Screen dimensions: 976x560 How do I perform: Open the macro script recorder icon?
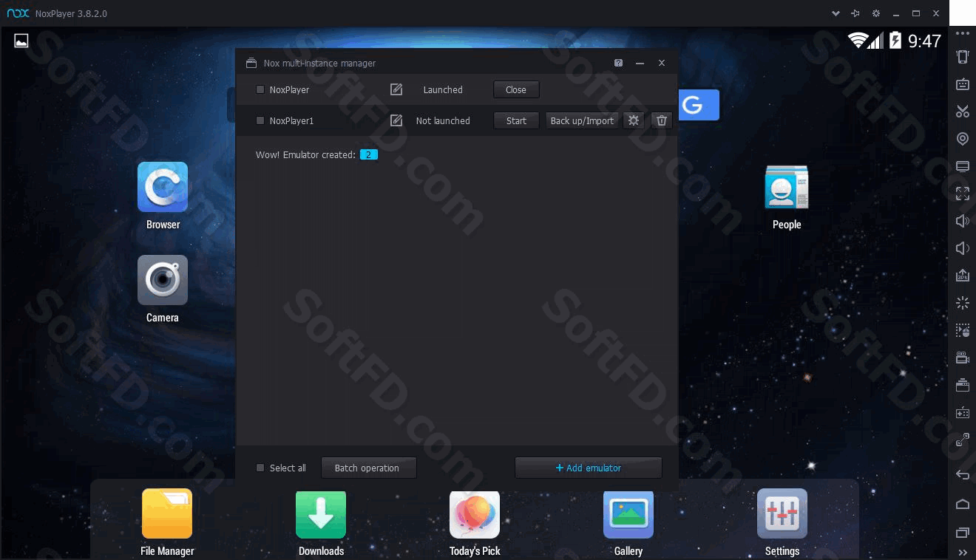click(x=962, y=330)
